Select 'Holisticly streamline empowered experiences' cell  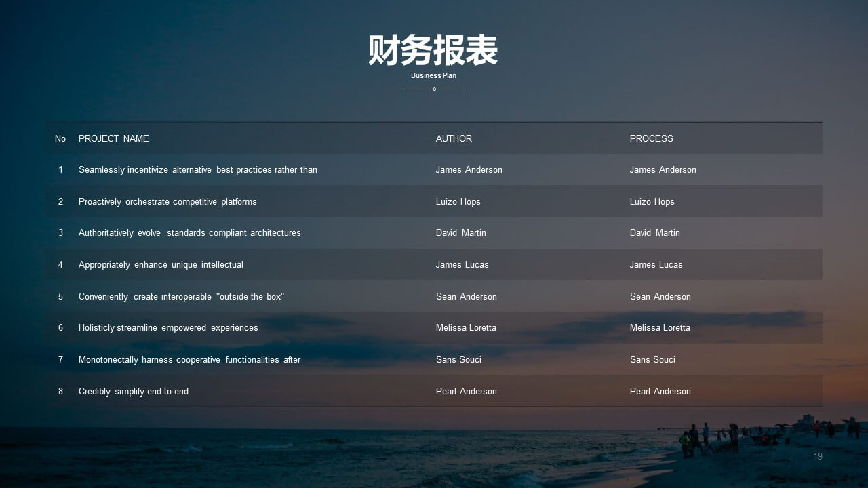point(168,328)
